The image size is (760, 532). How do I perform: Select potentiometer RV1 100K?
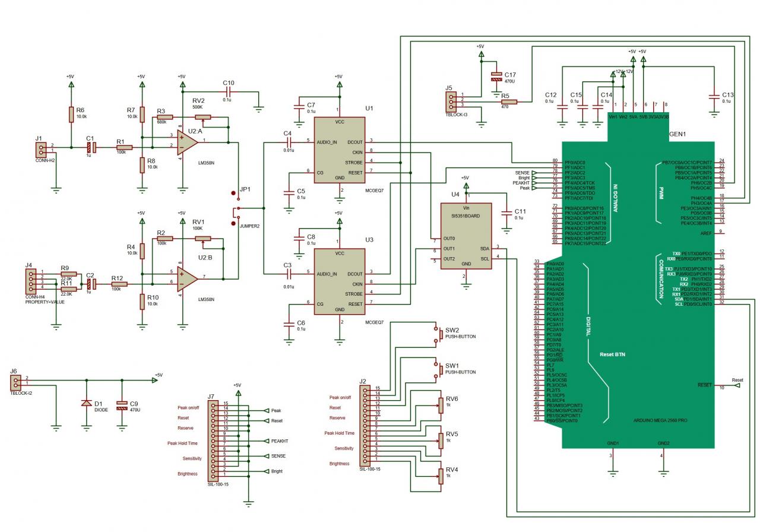point(202,239)
